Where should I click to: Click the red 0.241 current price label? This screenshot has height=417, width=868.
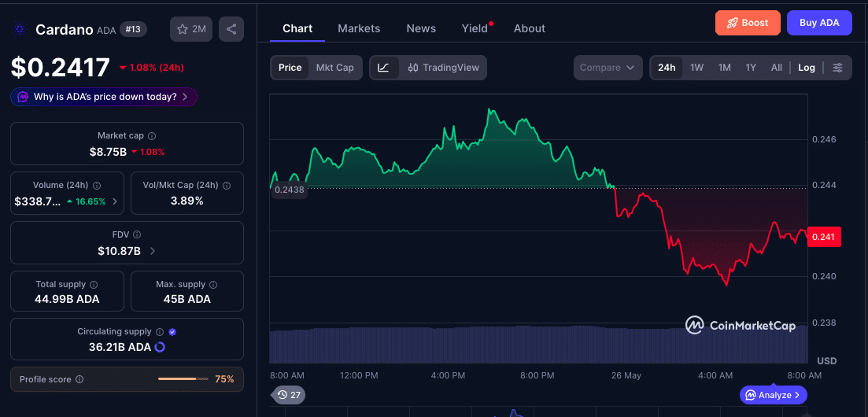pyautogui.click(x=824, y=237)
